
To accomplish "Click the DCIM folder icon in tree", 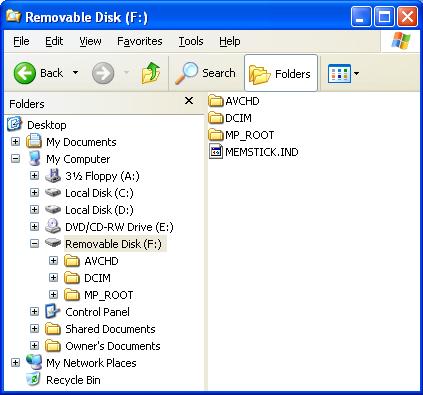I will tap(72, 278).
